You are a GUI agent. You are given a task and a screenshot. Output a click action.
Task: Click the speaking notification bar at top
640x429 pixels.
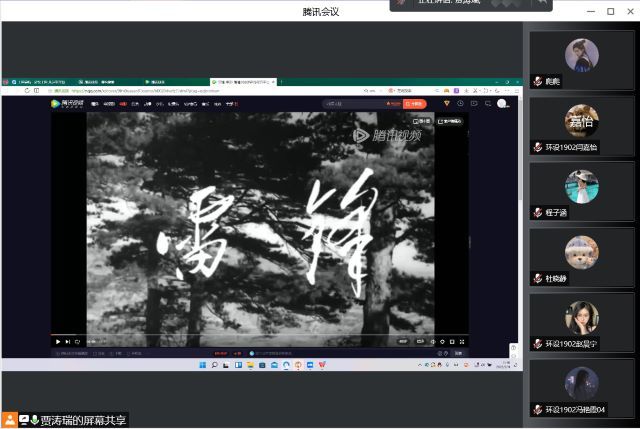(471, 4)
